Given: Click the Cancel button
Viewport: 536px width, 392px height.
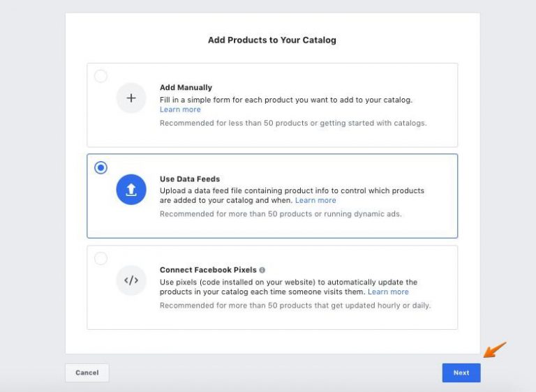Looking at the screenshot, I should point(87,373).
